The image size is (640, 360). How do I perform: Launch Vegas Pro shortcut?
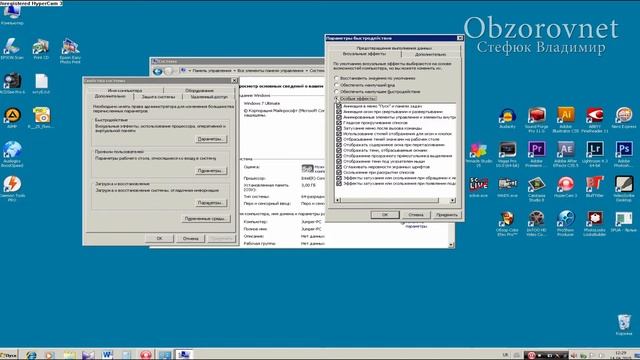[507, 154]
